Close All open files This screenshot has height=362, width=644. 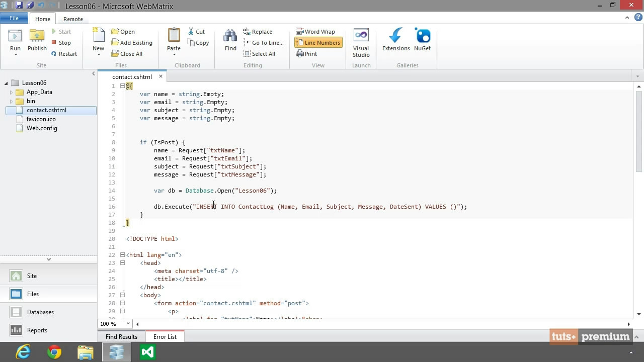127,54
